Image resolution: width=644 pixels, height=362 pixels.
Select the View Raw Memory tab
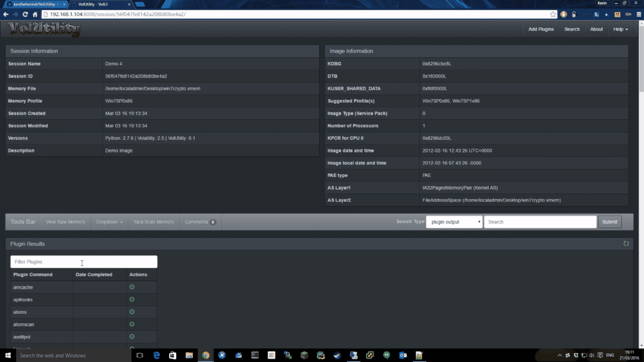coord(66,221)
